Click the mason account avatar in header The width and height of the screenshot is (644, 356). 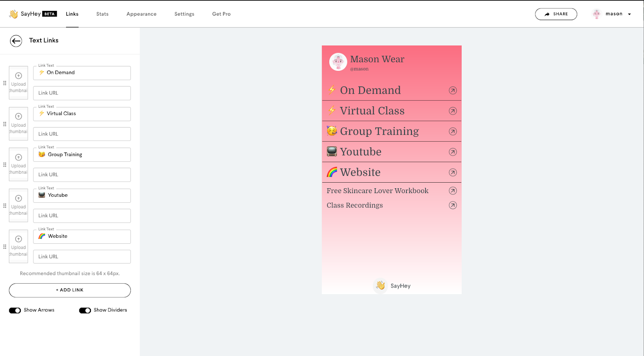597,14
